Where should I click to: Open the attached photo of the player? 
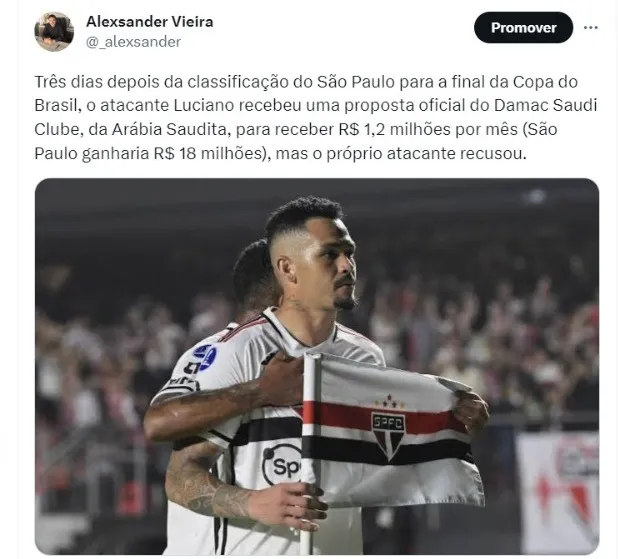coord(317,366)
